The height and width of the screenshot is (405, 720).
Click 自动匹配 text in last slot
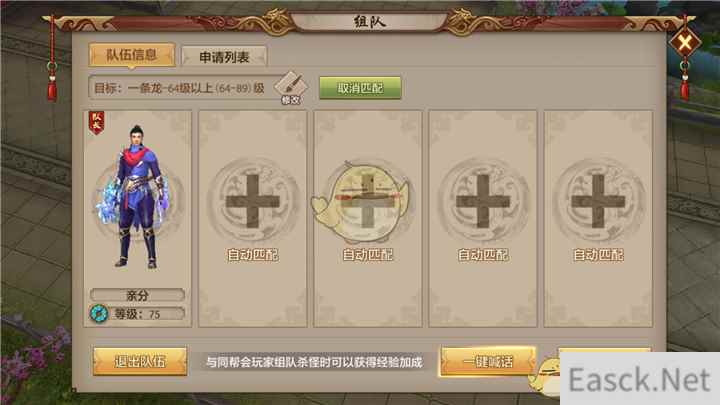[598, 255]
